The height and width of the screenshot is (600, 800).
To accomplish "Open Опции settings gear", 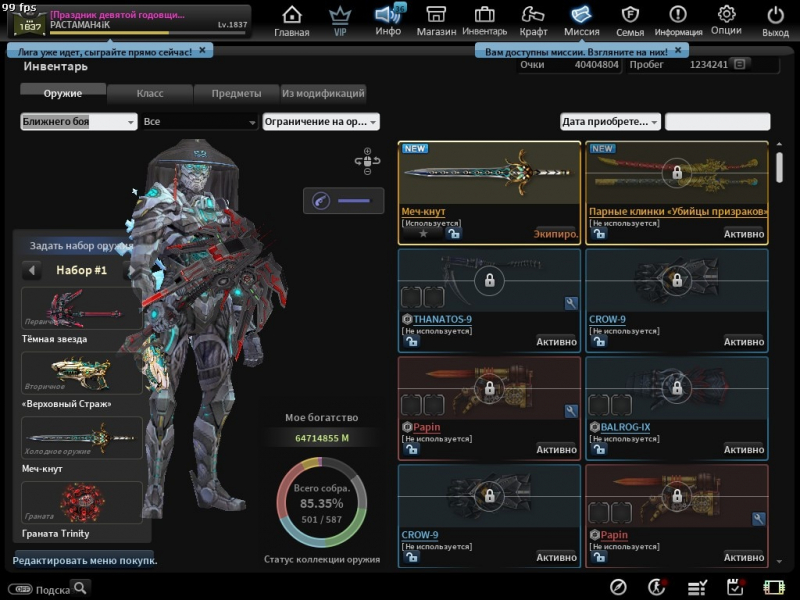I will tap(726, 20).
